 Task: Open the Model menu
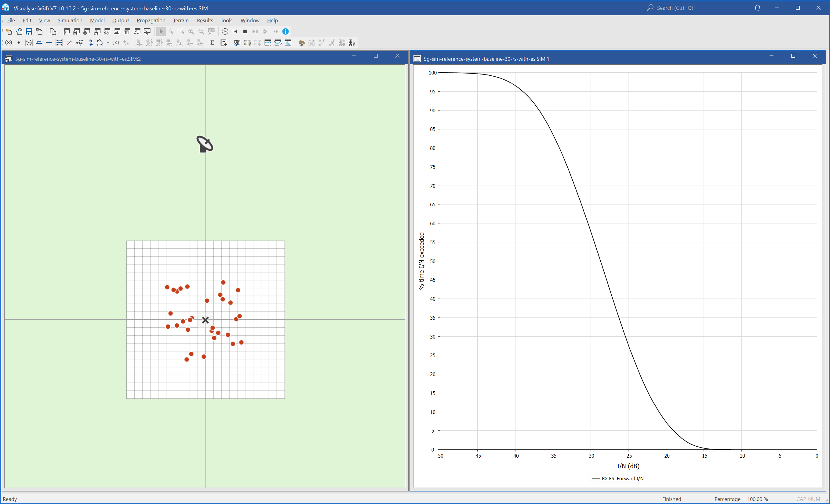tap(97, 20)
